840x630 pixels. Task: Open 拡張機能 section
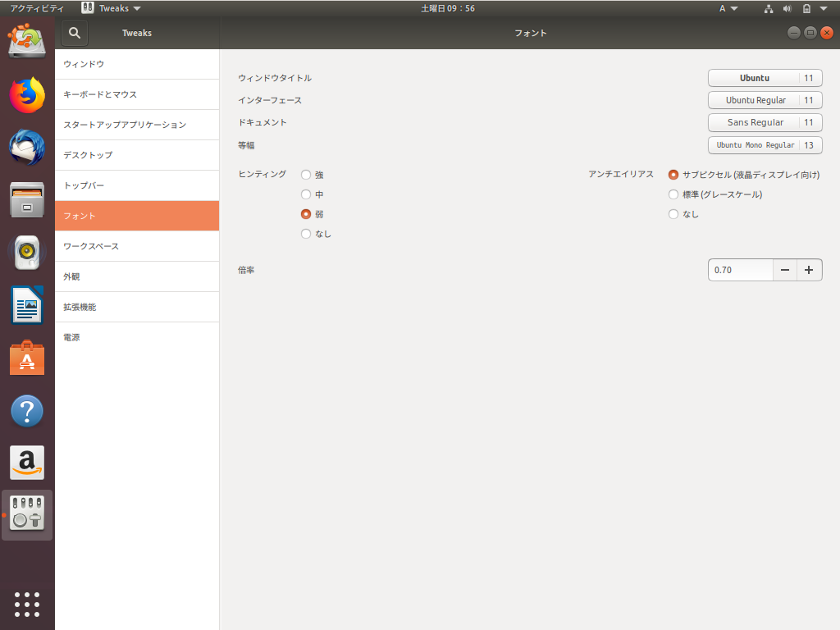click(x=137, y=307)
